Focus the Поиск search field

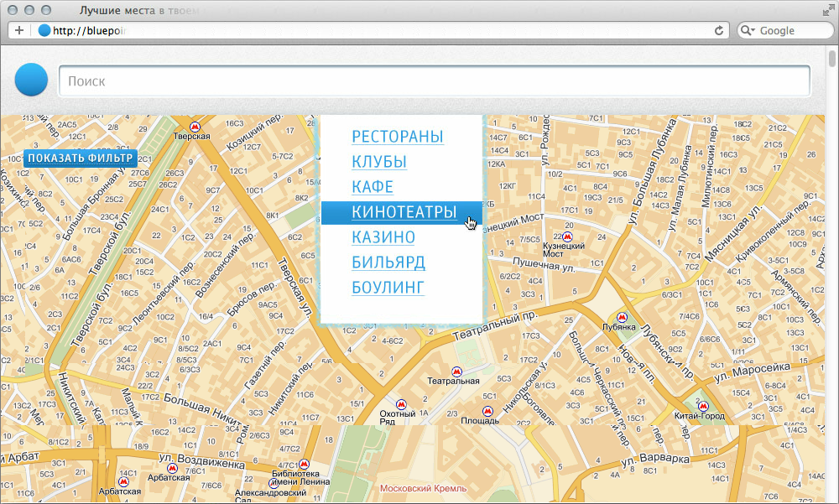[x=434, y=81]
